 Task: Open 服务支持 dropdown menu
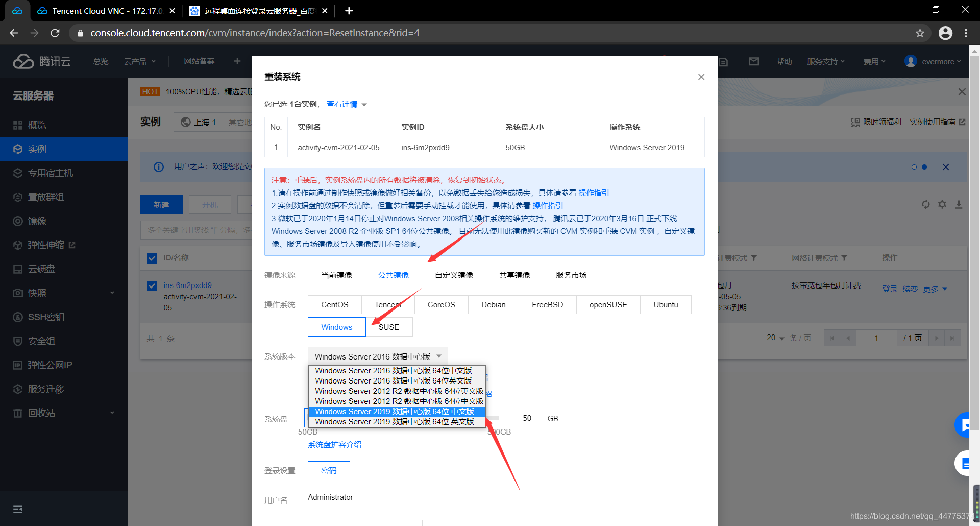pyautogui.click(x=825, y=61)
